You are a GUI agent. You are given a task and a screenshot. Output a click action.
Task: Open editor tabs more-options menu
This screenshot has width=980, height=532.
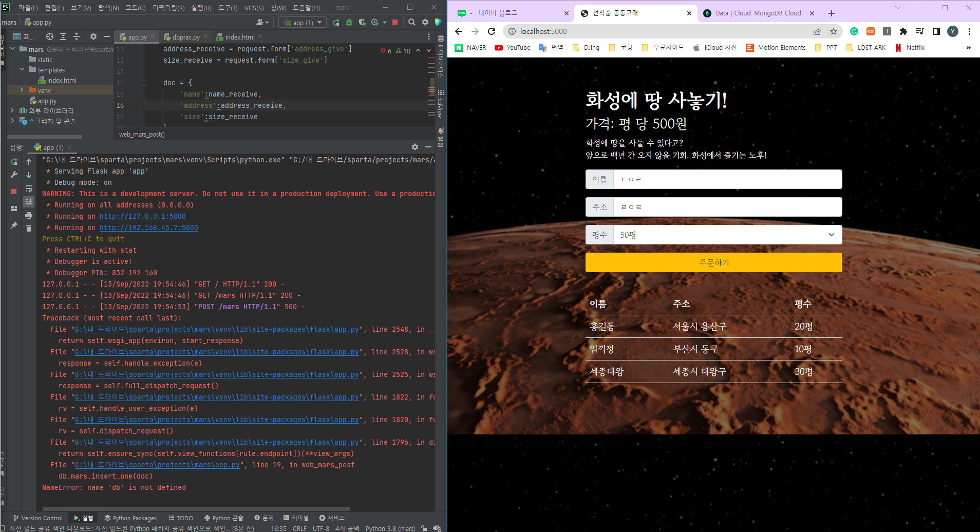(429, 36)
